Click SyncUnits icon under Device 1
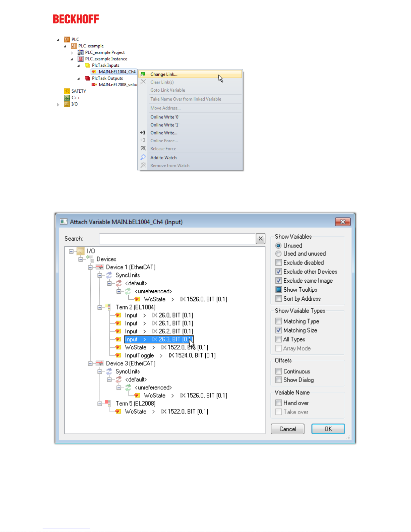Screen dimensions: 411x532 (x=109, y=275)
